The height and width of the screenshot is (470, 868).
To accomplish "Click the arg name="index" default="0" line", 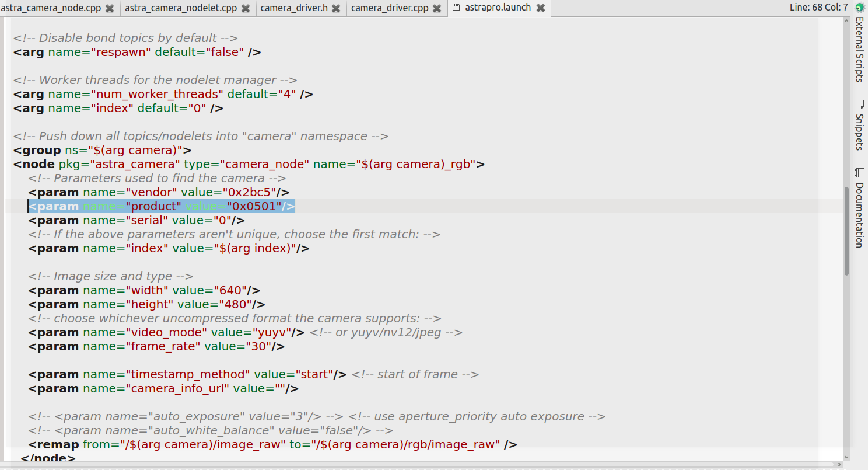I will point(118,108).
